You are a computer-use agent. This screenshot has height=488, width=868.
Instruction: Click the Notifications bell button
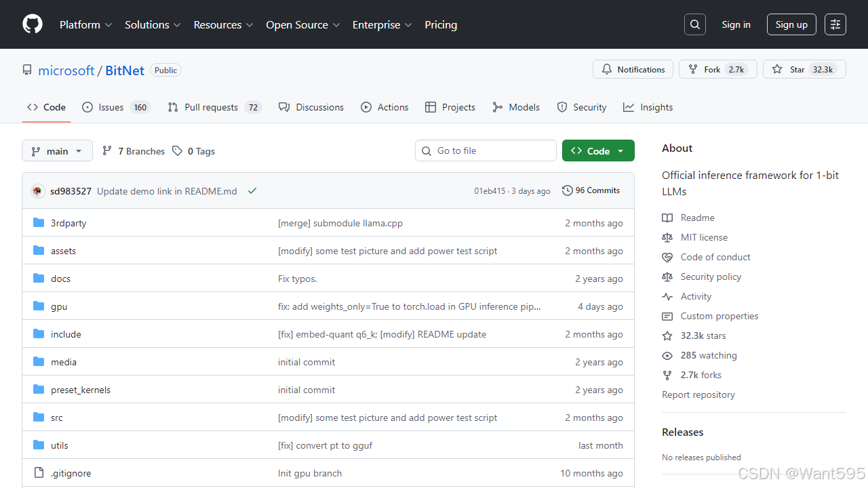633,69
